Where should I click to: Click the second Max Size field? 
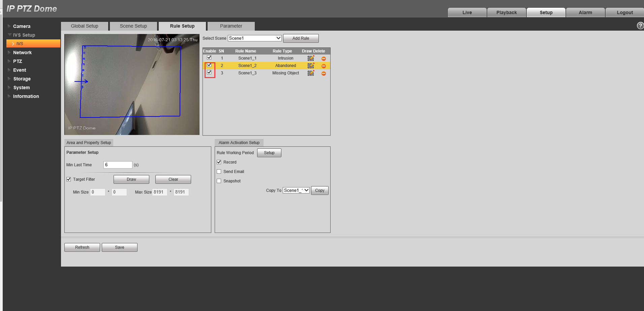(x=181, y=192)
